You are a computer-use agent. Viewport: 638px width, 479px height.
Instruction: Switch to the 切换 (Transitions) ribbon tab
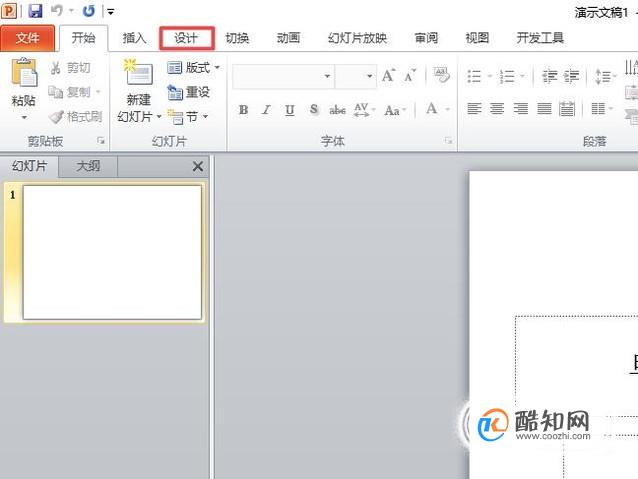pos(237,38)
